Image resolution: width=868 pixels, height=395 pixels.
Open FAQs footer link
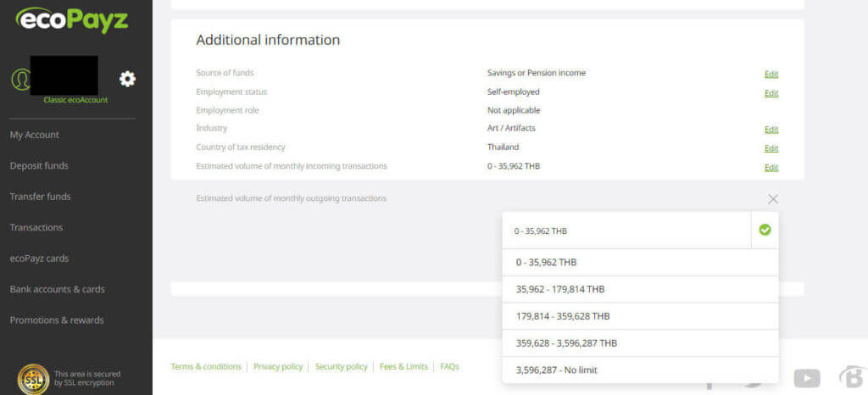coord(449,367)
